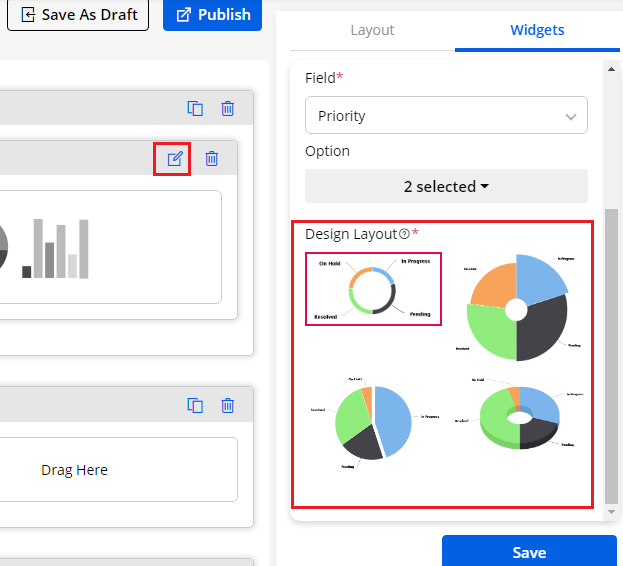Duplicate the top section using the copy icon
Image resolution: width=623 pixels, height=566 pixels.
pos(196,109)
